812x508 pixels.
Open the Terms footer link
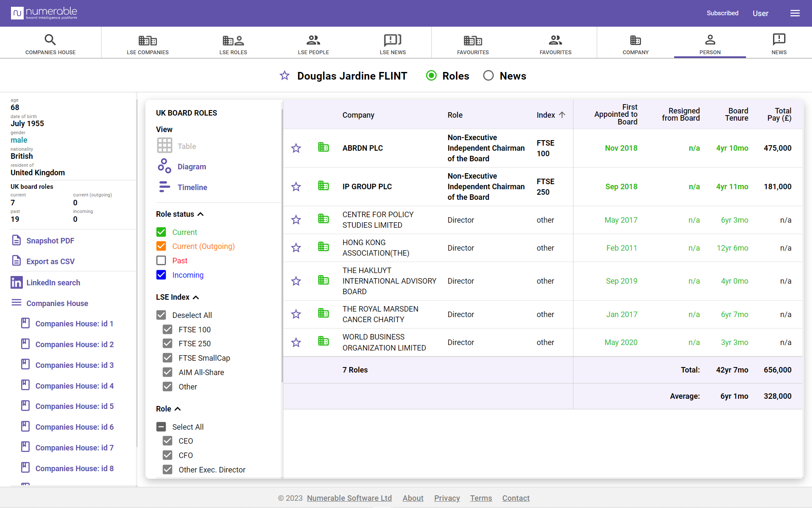click(x=481, y=498)
